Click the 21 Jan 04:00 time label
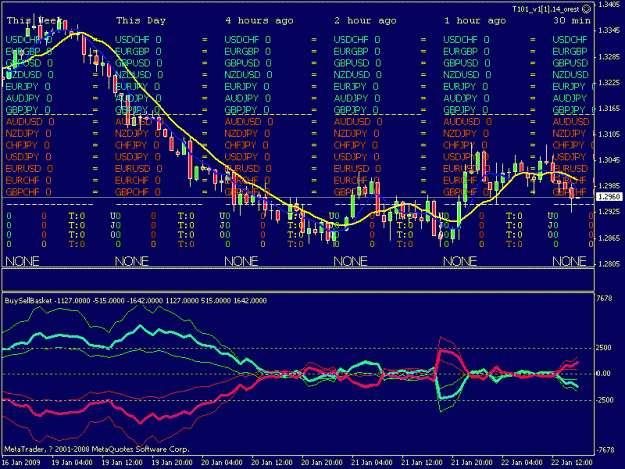The width and height of the screenshot is (625, 469). pyautogui.click(x=372, y=463)
